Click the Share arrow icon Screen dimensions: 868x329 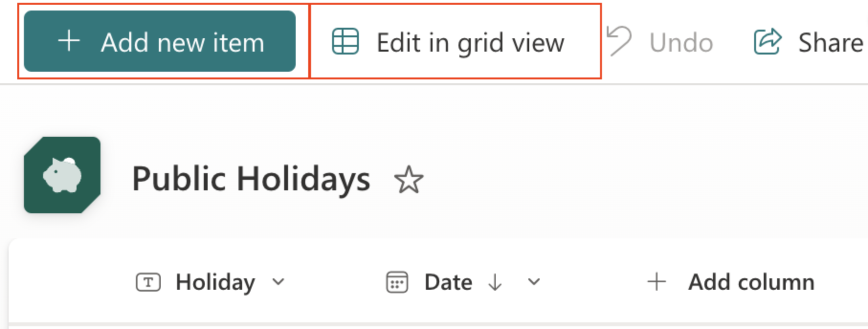click(x=768, y=42)
